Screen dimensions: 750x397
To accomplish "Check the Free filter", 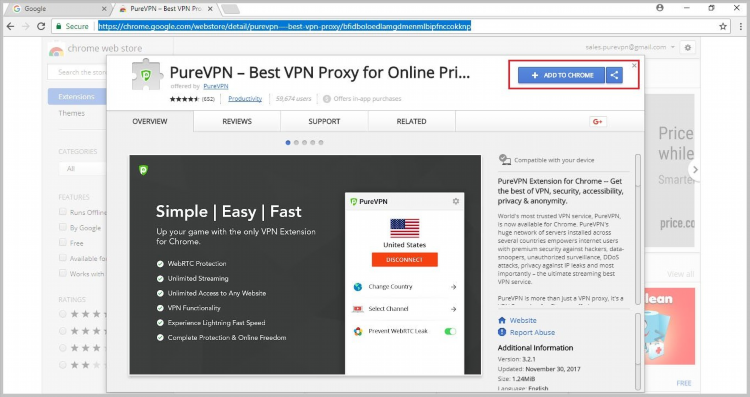I will tap(63, 242).
